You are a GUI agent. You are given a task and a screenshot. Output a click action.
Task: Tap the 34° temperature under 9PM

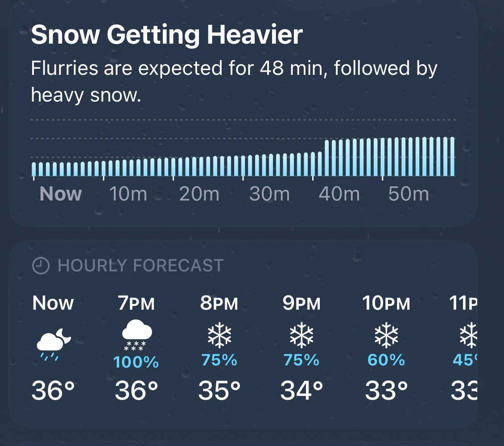[302, 391]
